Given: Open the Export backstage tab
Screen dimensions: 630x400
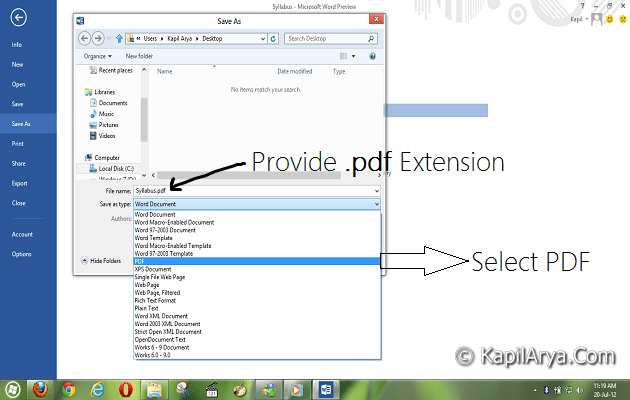Looking at the screenshot, I should 28,183.
